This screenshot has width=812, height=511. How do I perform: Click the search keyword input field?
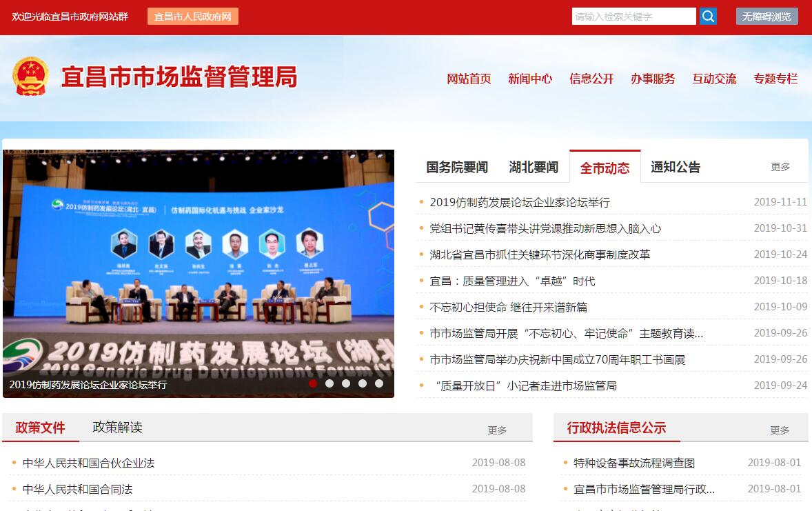point(633,17)
